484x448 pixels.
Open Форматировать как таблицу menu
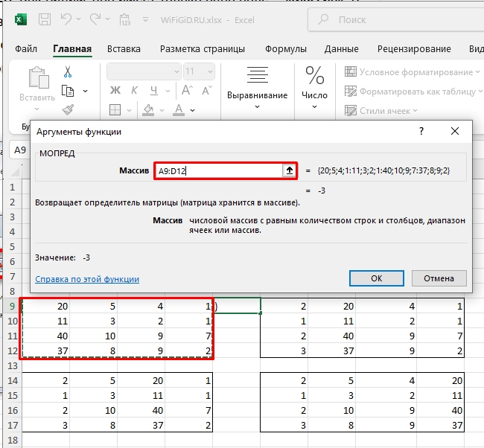(x=413, y=92)
